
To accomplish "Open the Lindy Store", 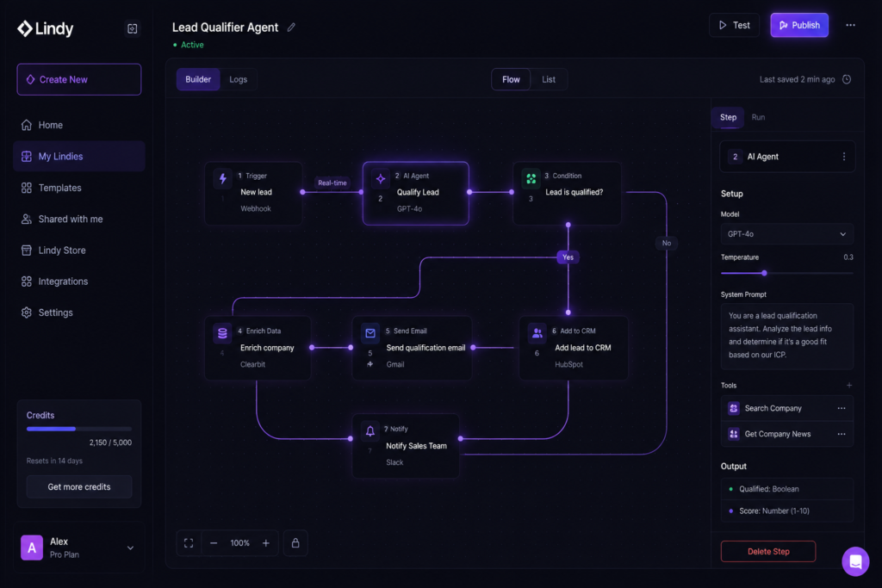I will pos(78,251).
